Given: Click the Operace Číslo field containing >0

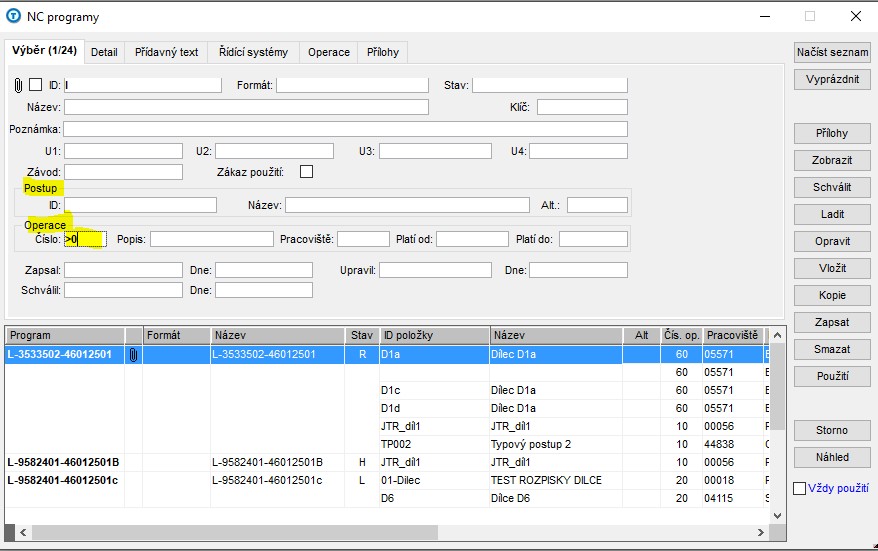Looking at the screenshot, I should click(x=85, y=239).
